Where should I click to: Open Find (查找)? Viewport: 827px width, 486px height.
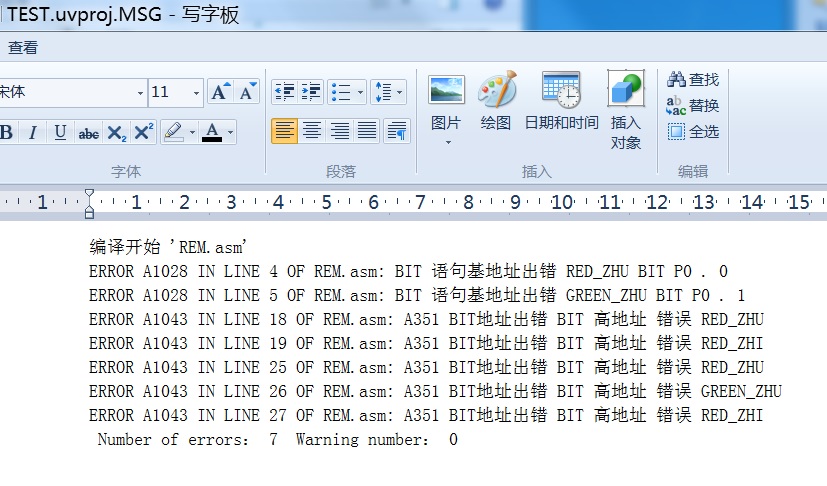point(693,80)
